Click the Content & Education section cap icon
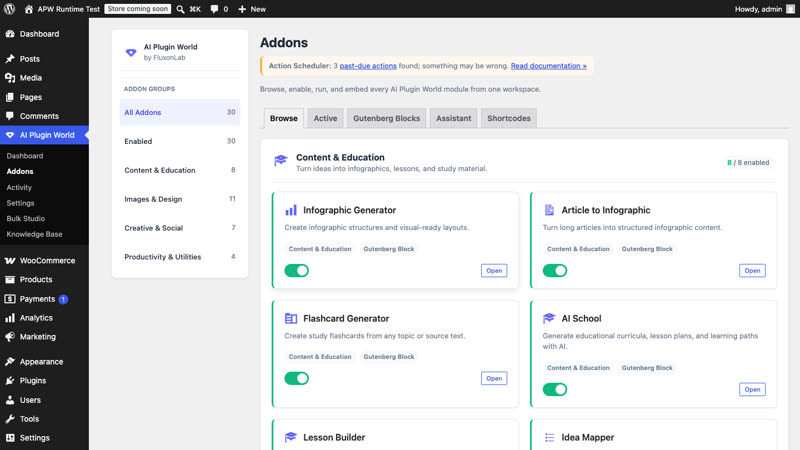The image size is (800, 450). click(x=281, y=161)
